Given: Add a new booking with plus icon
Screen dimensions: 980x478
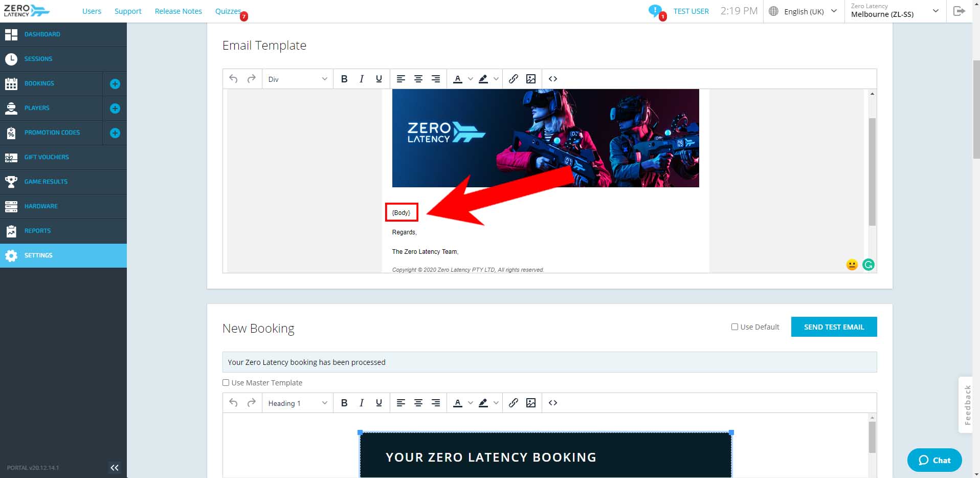Looking at the screenshot, I should click(115, 84).
